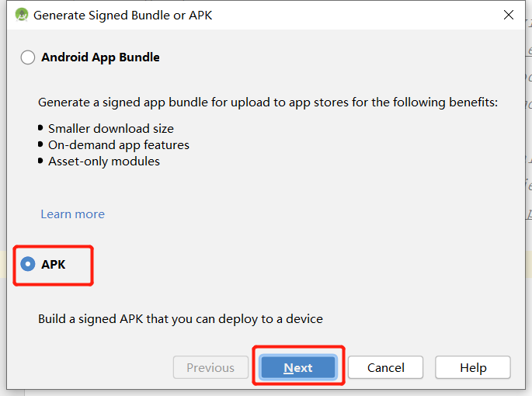Click the 'Build a signed APK' description text
Screen dimensions: 532x396
click(x=180, y=319)
